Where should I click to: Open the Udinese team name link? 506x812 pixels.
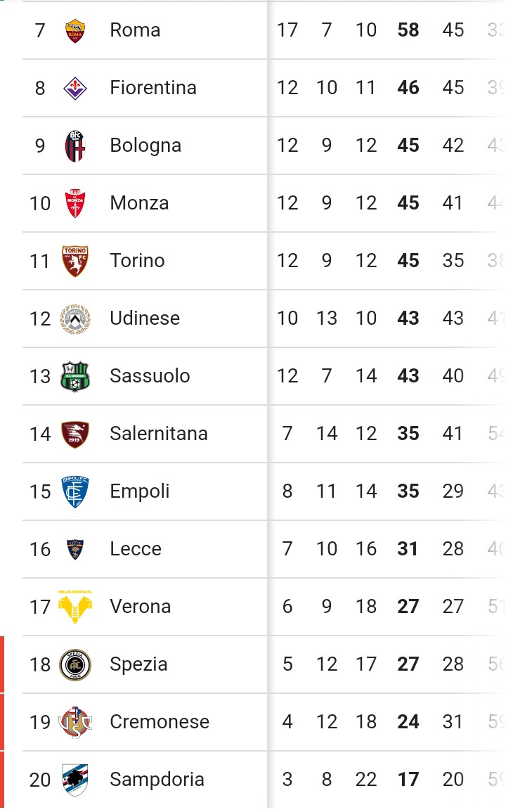click(145, 318)
